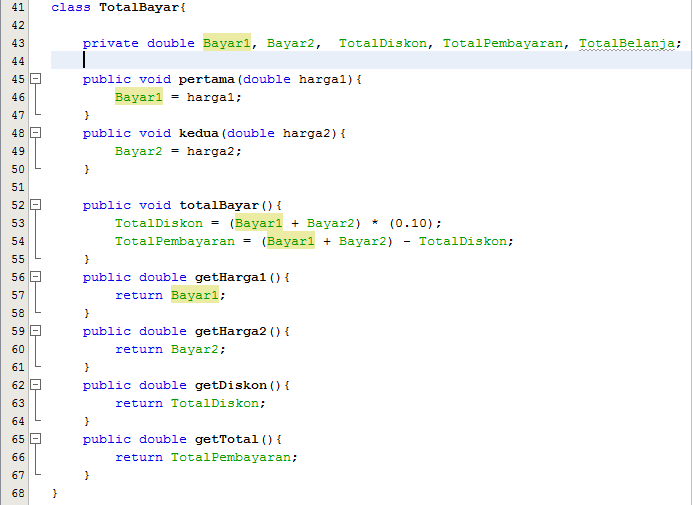The width and height of the screenshot is (693, 505).
Task: Click the method name getTotal
Action: point(226,439)
